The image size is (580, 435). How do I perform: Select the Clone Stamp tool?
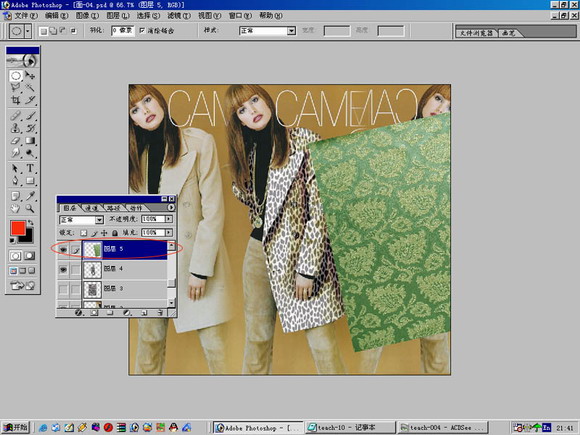coord(16,128)
